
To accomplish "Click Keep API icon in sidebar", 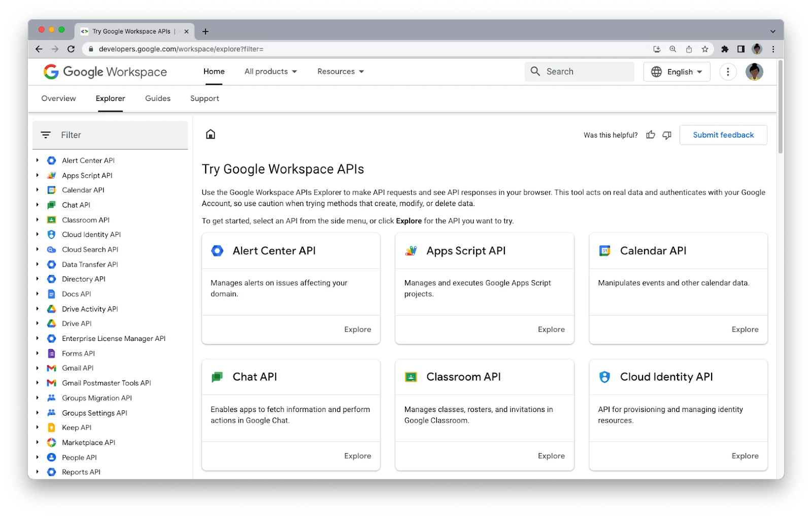I will [x=51, y=428].
